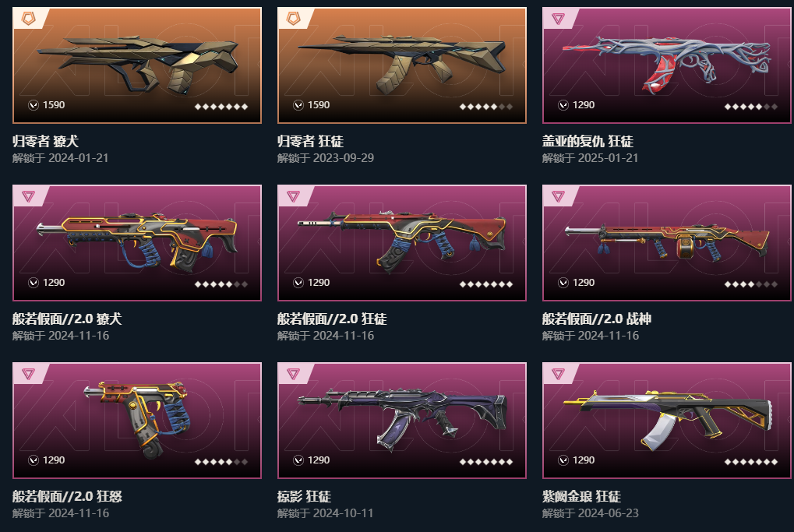Click the 般若假面//2.0 战神 title

point(597,319)
